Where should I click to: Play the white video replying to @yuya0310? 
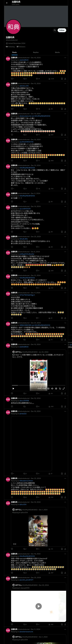tap(39, 606)
